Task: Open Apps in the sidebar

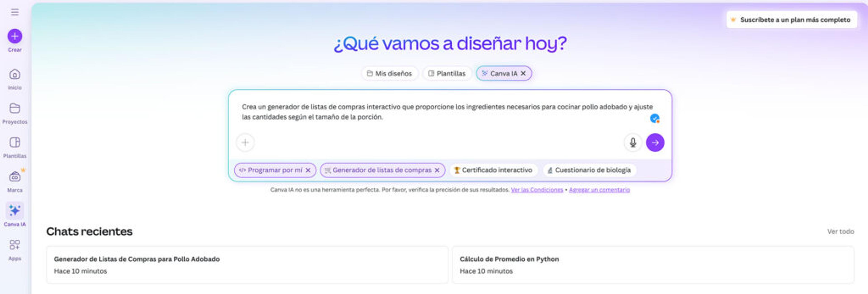Action: click(14, 250)
